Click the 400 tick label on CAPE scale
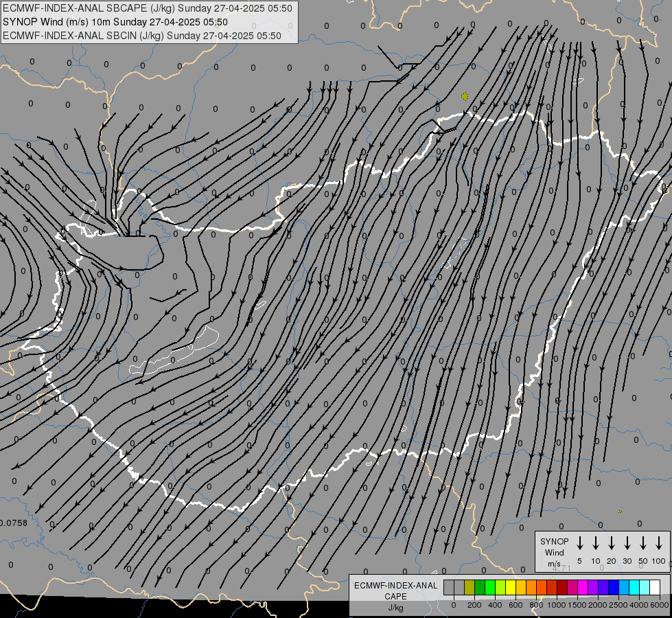Viewport: 672px width, 618px height. [495, 605]
